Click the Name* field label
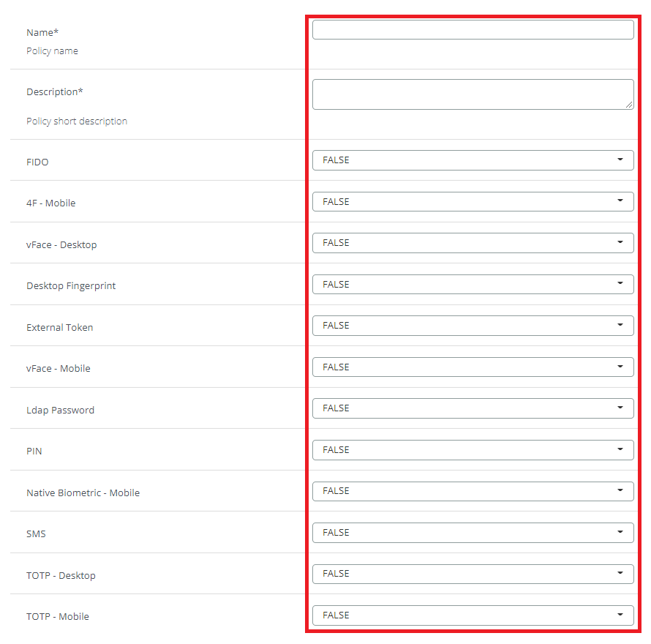 (x=42, y=32)
